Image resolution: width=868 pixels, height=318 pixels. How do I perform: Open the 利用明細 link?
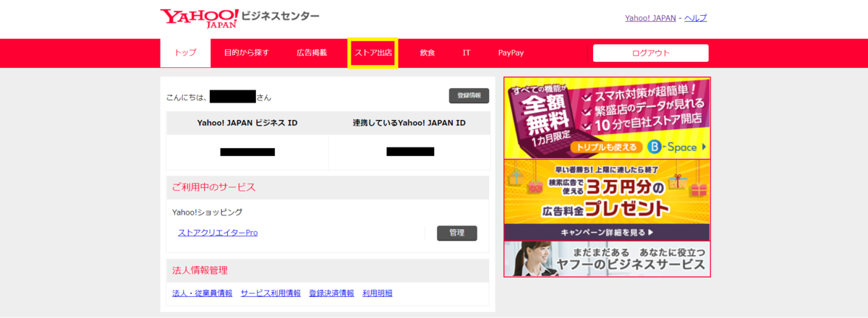378,293
